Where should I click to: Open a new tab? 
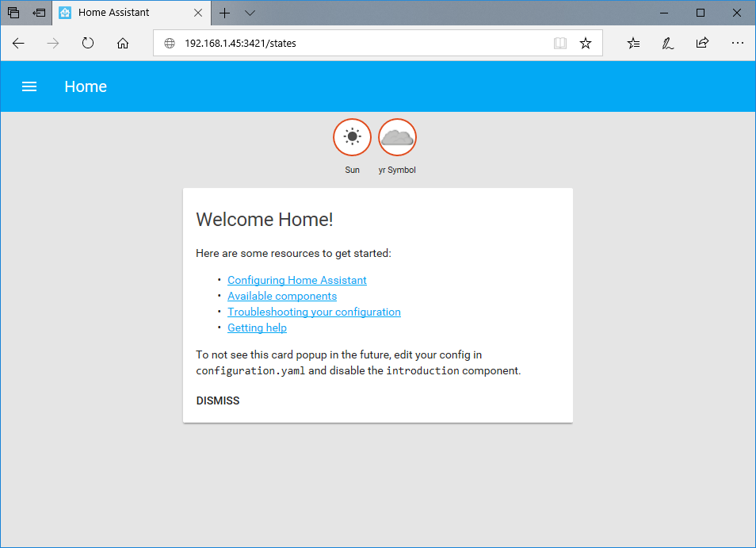pos(225,13)
